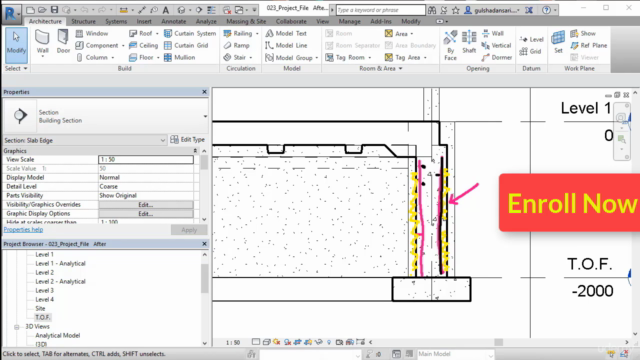Activate the Door tool
The height and width of the screenshot is (360, 640).
[x=63, y=42]
